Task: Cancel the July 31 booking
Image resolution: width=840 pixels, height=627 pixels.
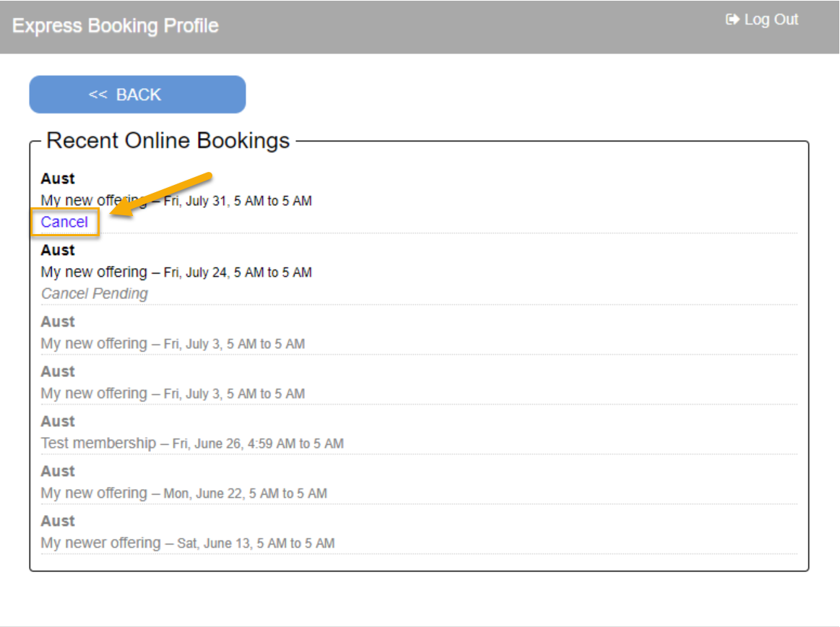Action: [64, 222]
